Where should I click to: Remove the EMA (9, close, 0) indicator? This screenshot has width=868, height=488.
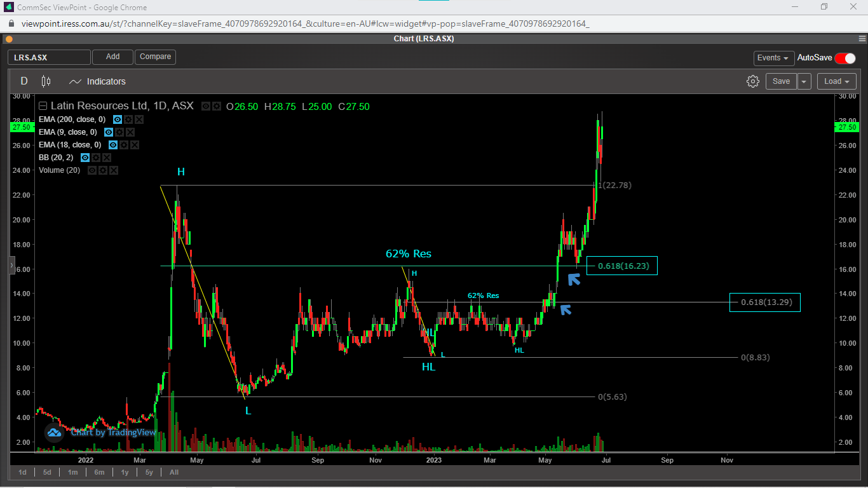pyautogui.click(x=130, y=132)
